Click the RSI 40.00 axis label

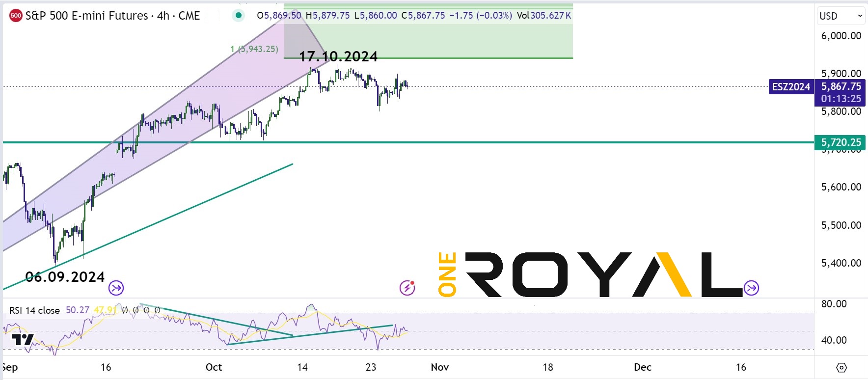click(834, 340)
